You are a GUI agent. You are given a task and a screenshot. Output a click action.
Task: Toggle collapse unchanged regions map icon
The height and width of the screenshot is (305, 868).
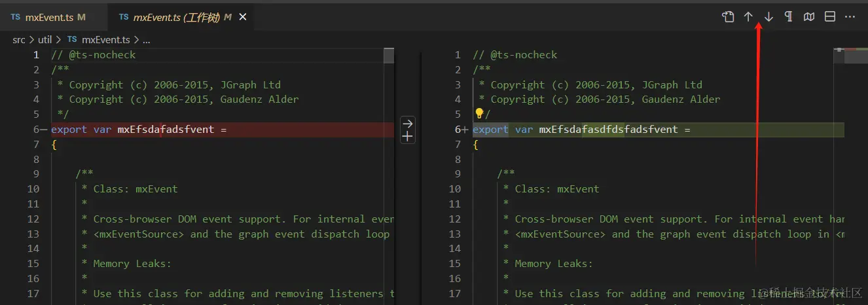809,17
